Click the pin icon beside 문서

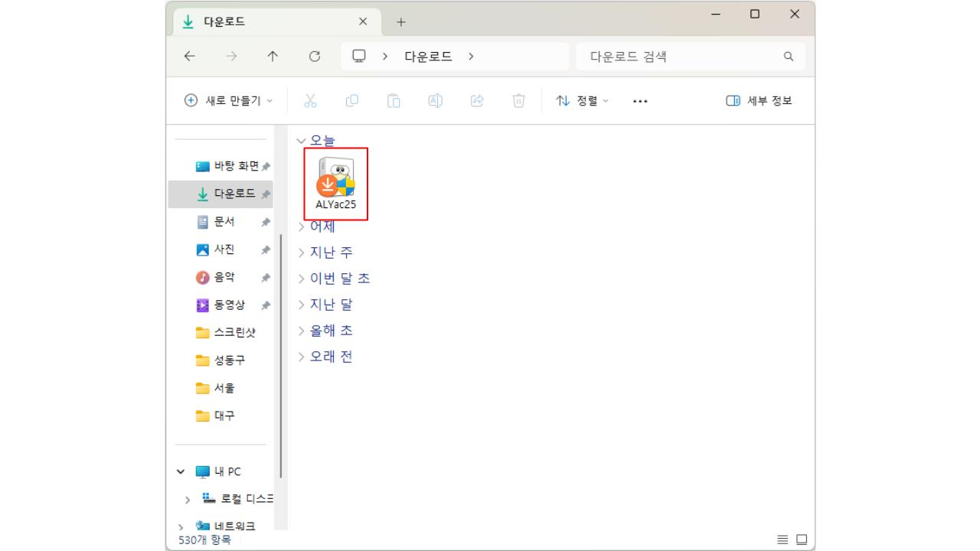pos(266,223)
